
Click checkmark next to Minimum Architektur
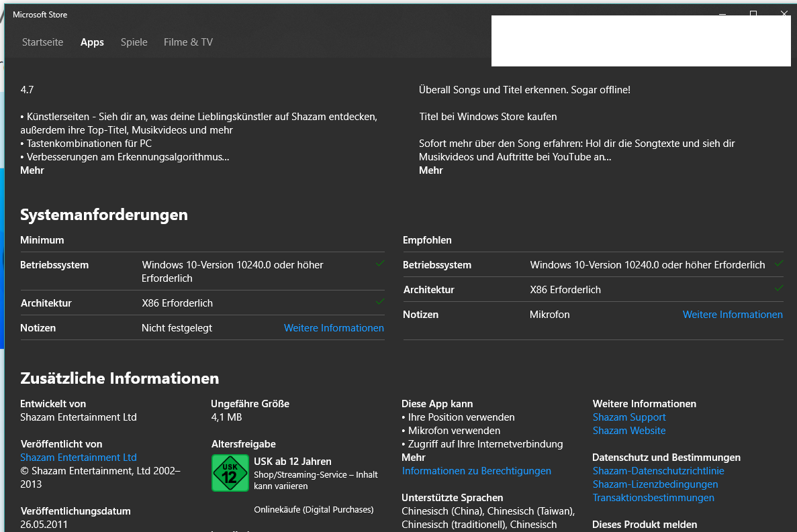(x=379, y=301)
